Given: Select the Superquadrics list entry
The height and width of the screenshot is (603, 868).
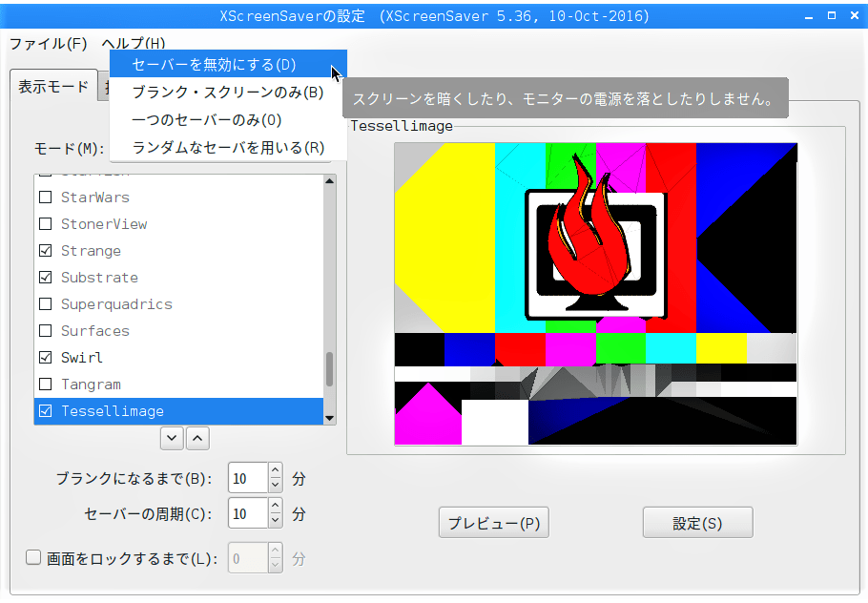Looking at the screenshot, I should coord(178,304).
